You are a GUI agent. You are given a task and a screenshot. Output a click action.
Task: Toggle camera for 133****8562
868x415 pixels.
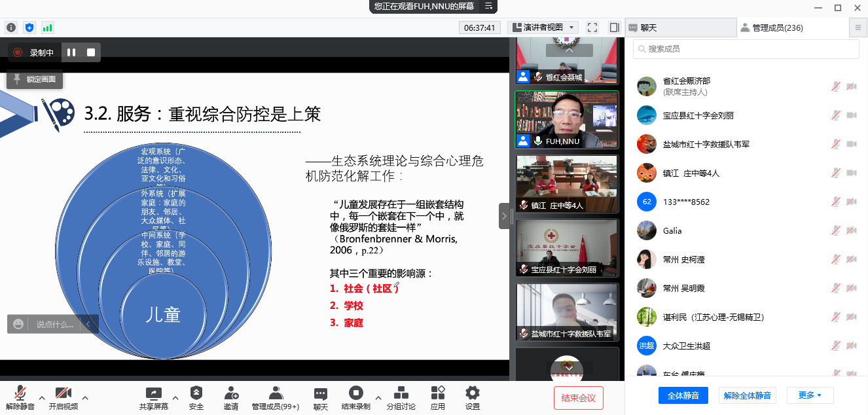click(852, 202)
